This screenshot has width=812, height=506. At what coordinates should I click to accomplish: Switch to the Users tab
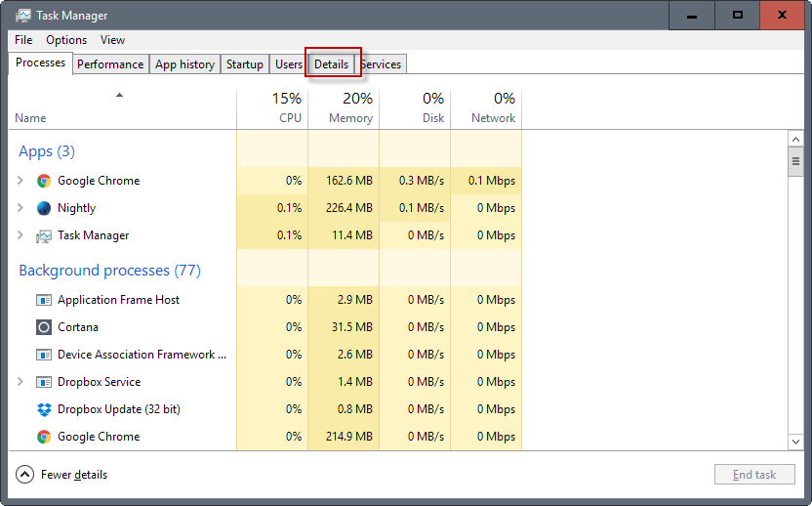coord(289,64)
